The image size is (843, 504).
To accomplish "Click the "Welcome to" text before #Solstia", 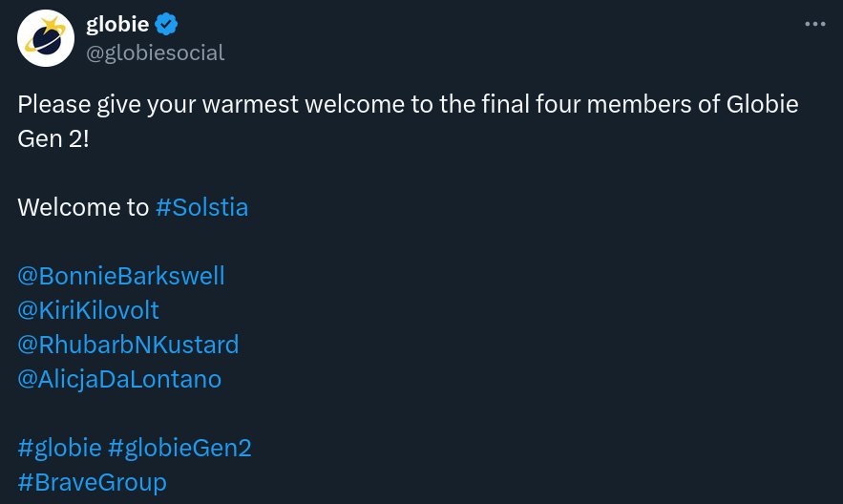I will pos(83,207).
